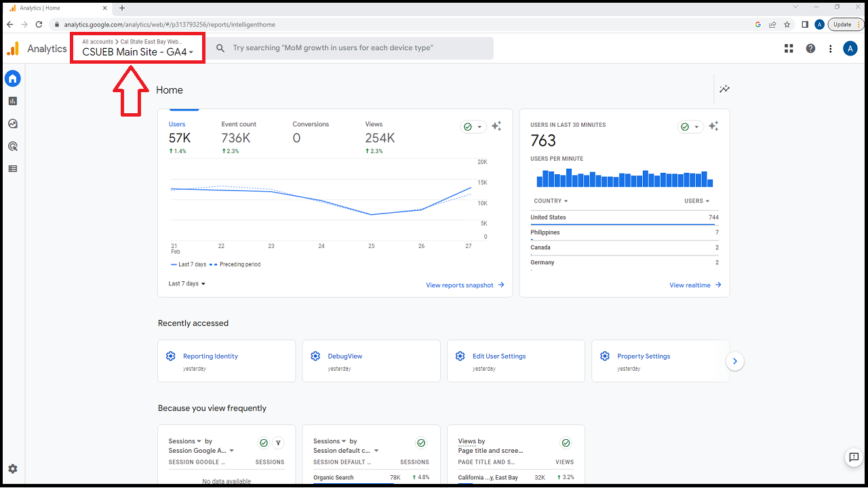Viewport: 868px width, 488px height.
Task: Click the Analytics search box
Action: pyautogui.click(x=350, y=48)
